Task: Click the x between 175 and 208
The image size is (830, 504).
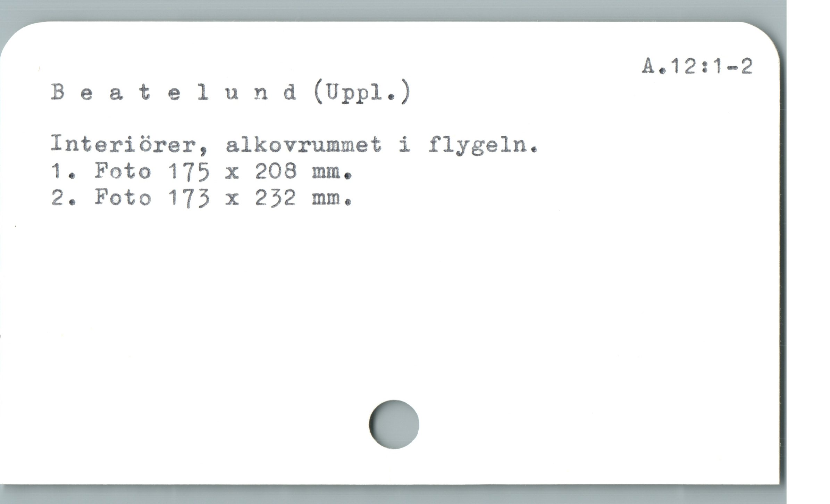Action: click(x=232, y=173)
